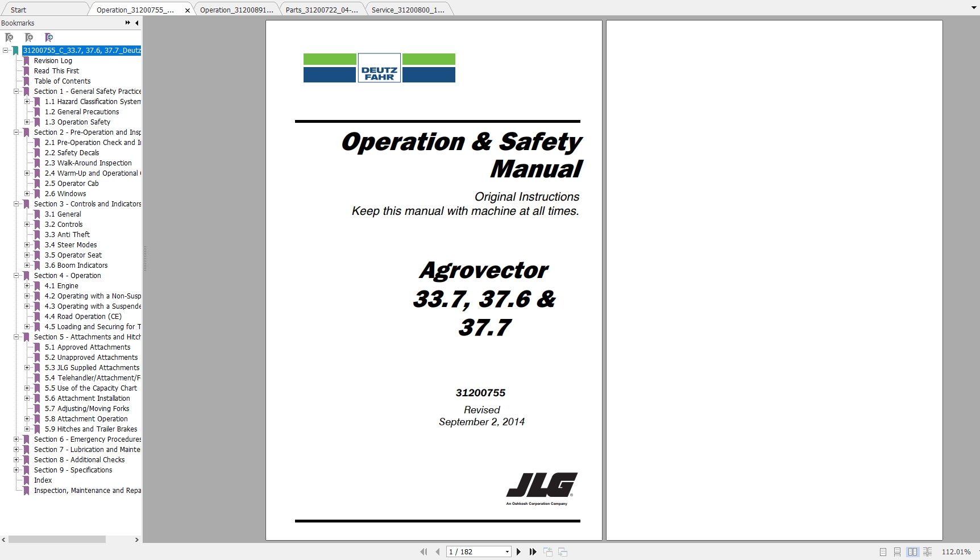
Task: Collapse Section 1 - General Safety Practices
Action: point(16,91)
